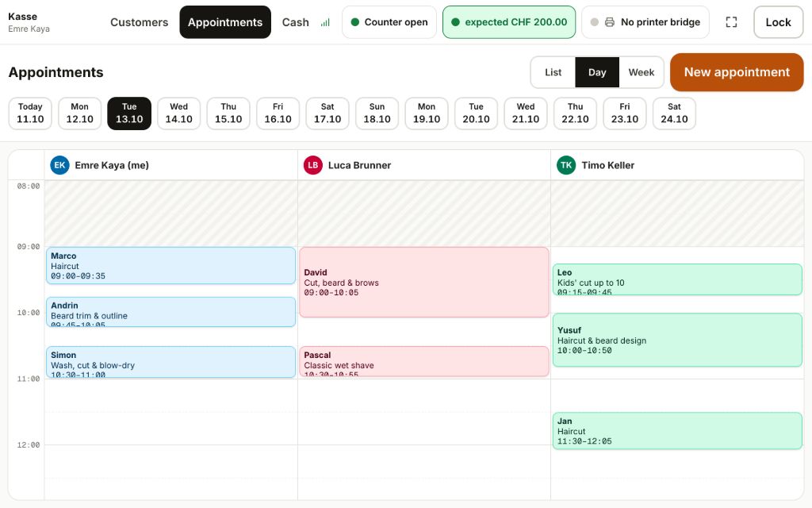This screenshot has width=812, height=508.
Task: Jump to Today 11.10
Action: (x=30, y=114)
